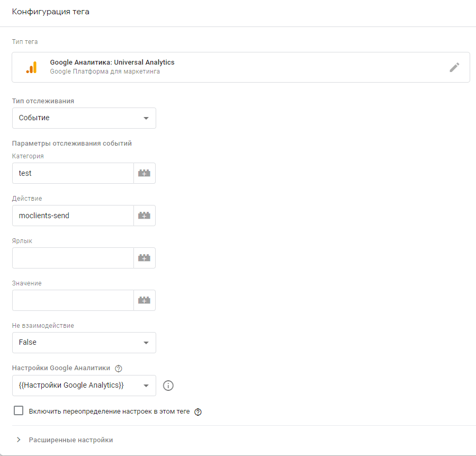The height and width of the screenshot is (456, 476).
Task: Open help for Настройки Google Аналитики
Action: tap(119, 369)
